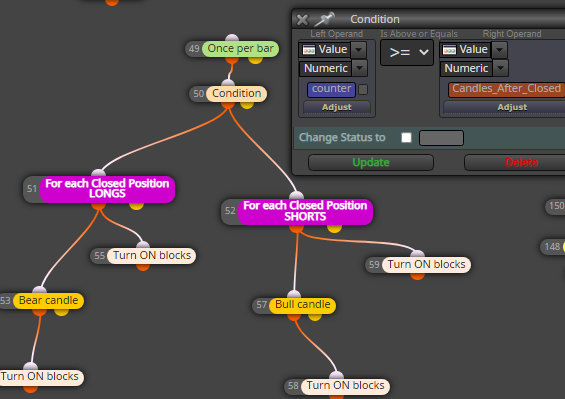Select the Condition block 50
The image size is (565, 399).
[236, 94]
